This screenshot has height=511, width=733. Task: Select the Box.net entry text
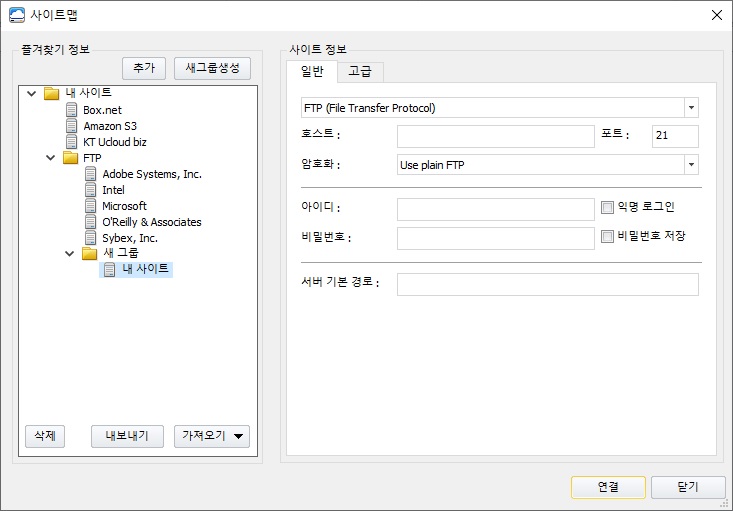102,110
